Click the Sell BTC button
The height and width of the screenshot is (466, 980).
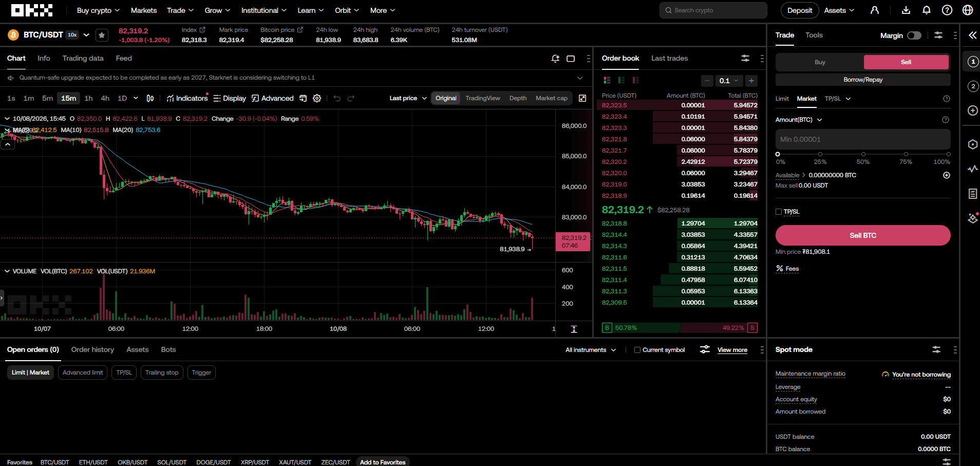point(863,235)
